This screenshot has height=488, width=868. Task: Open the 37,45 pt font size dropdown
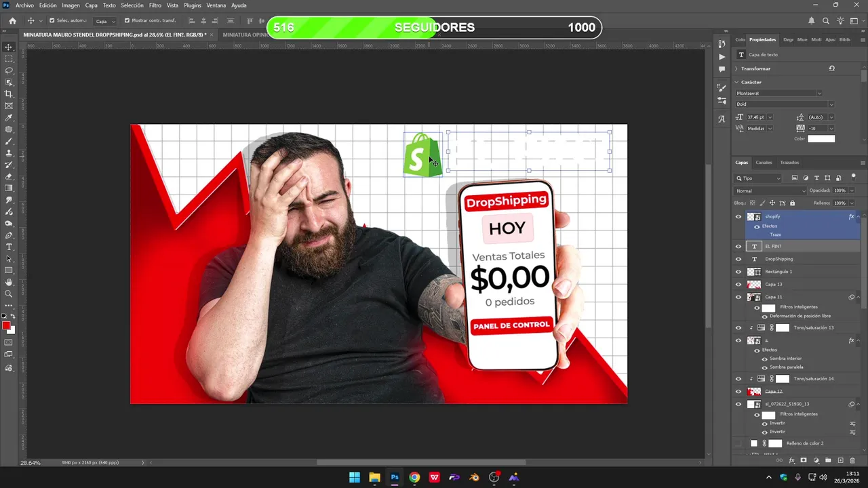(x=770, y=117)
